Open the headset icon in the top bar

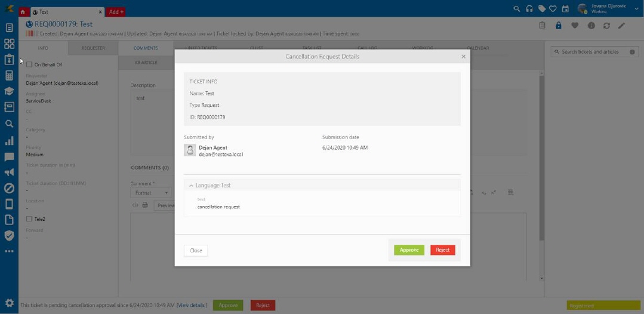[529, 9]
